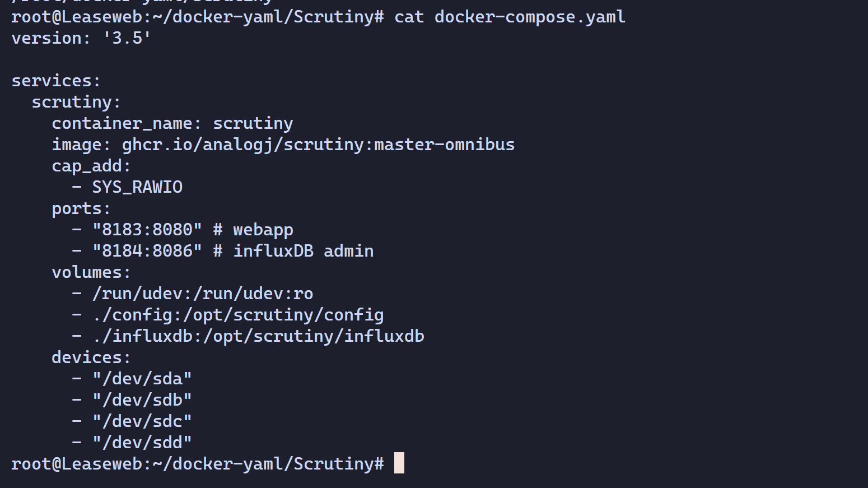
Task: Click the ghcr.io/analogj/scrutiny:master-omnibus image text
Action: point(318,145)
